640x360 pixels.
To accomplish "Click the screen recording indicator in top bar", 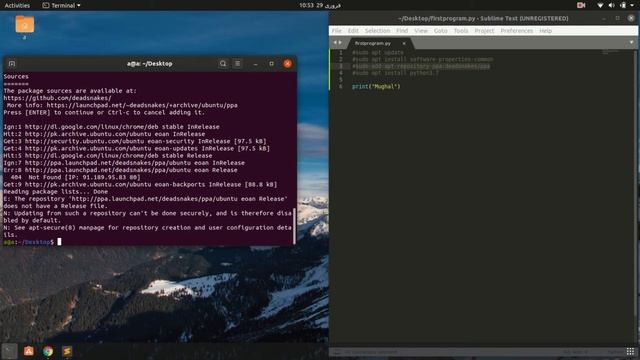I will click(581, 5).
